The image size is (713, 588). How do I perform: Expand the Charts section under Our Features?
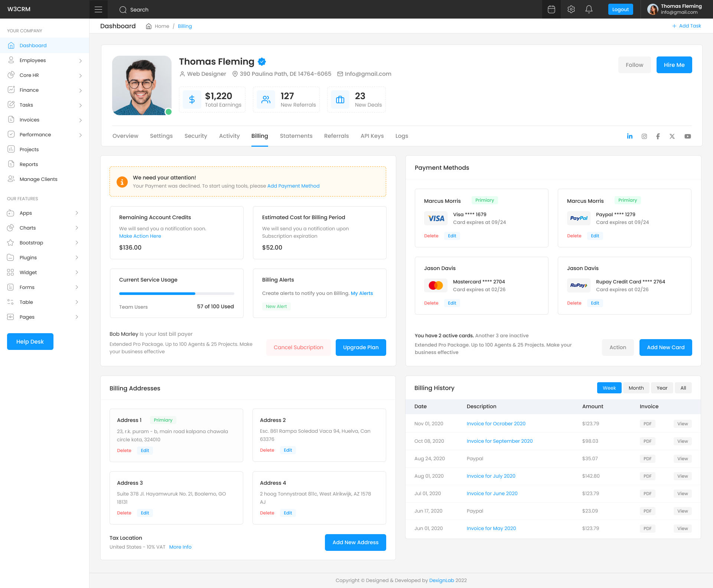(x=77, y=228)
